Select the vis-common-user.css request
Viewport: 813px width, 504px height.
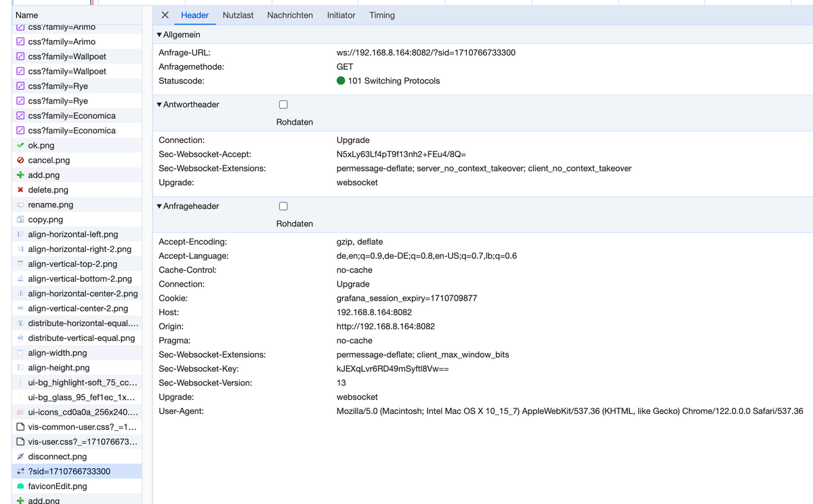(82, 427)
